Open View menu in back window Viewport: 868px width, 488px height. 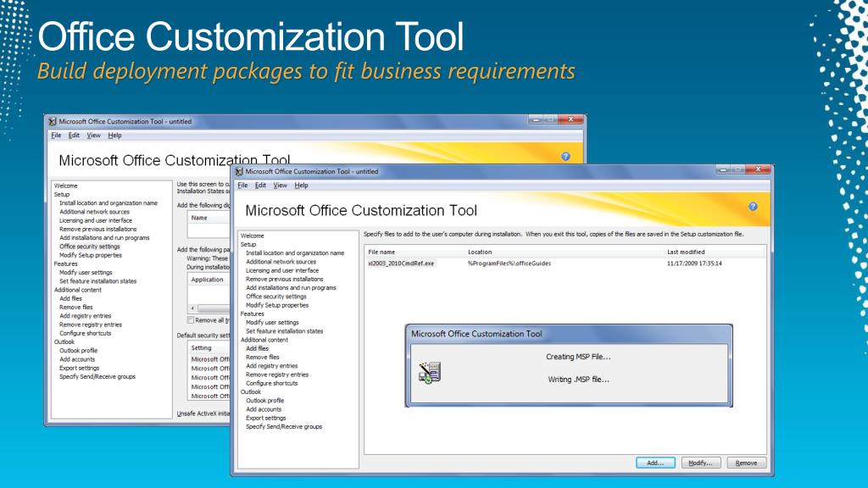(93, 135)
